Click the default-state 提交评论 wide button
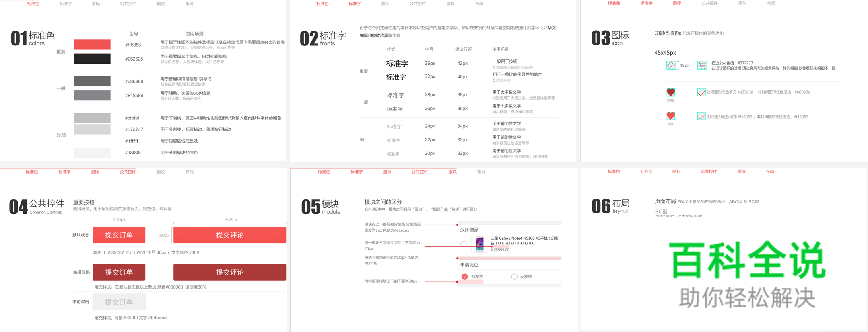The image size is (868, 332). tap(230, 235)
